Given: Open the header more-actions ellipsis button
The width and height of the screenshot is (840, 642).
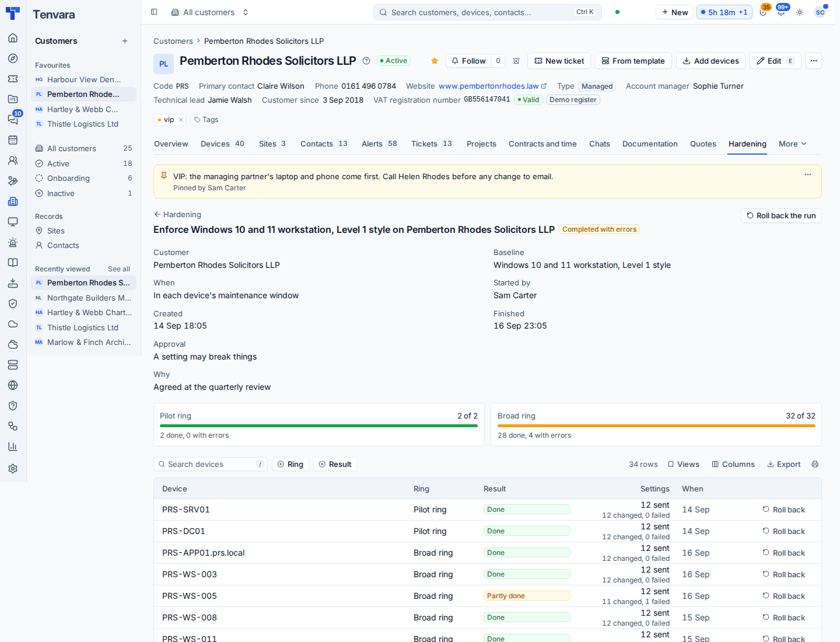Looking at the screenshot, I should point(814,61).
